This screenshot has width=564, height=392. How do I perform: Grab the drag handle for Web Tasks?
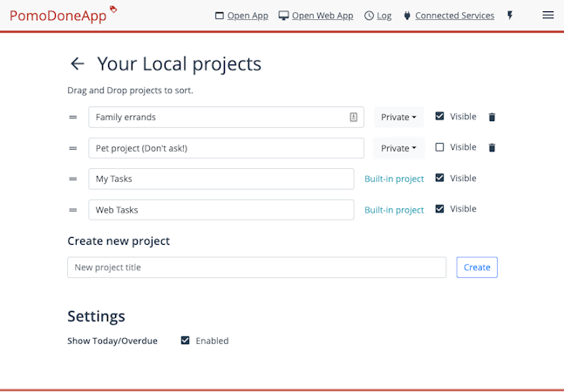point(73,210)
